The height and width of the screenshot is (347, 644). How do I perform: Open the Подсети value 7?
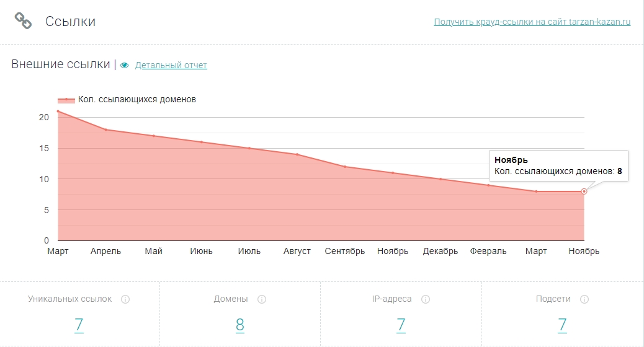(562, 325)
